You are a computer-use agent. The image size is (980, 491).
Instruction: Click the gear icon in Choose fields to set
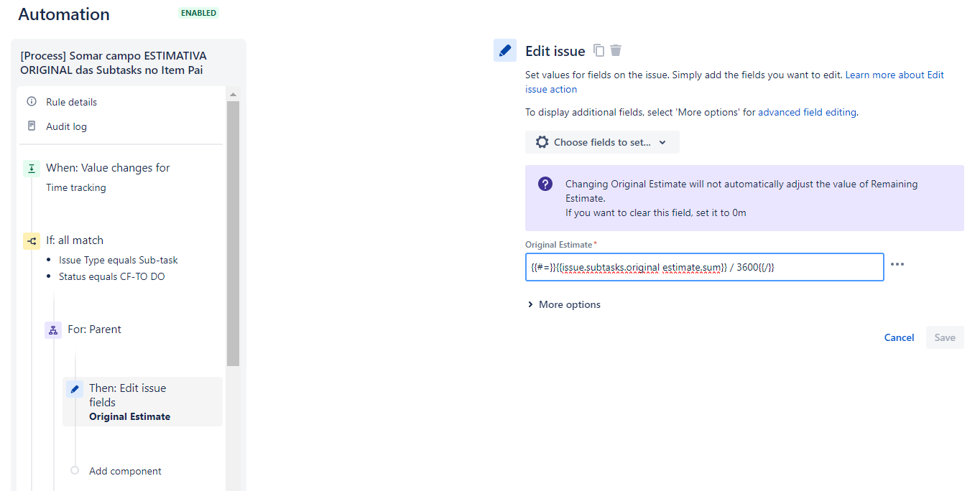tap(542, 142)
